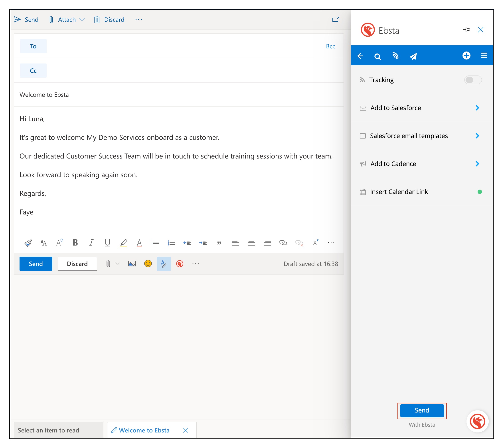Open the Ebsta hamburger menu icon
Viewport: 494px width, 448px height.
pos(484,55)
